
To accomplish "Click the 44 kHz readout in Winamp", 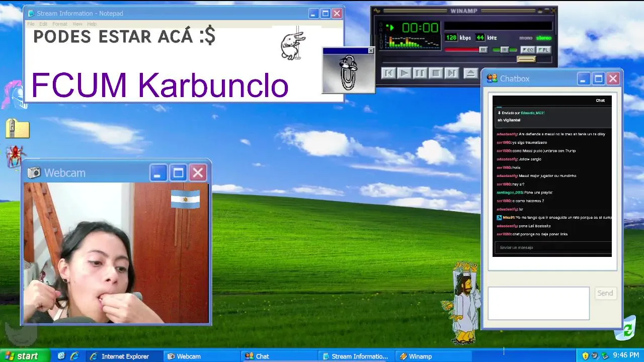I will (x=480, y=38).
